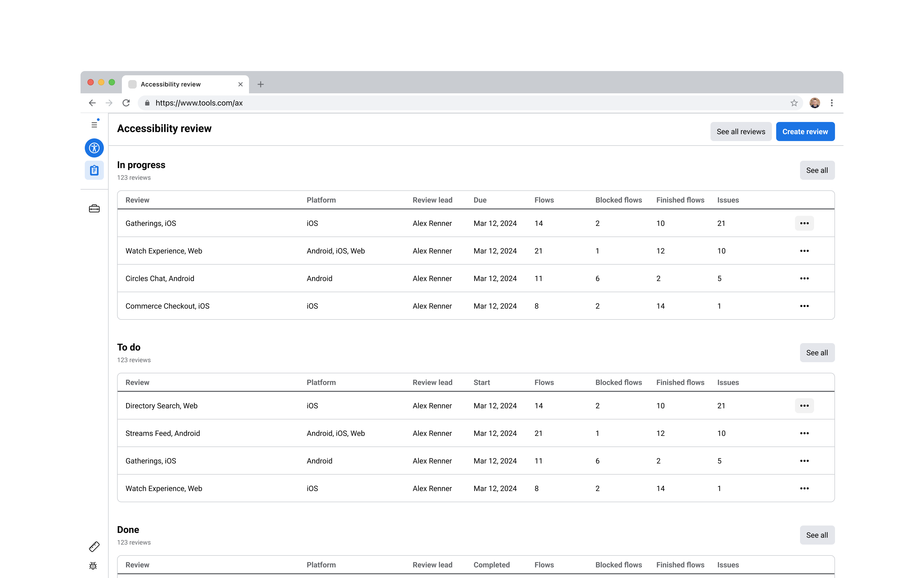Open more options for Gatherings, iOS in progress
The width and height of the screenshot is (924, 578).
pos(805,223)
